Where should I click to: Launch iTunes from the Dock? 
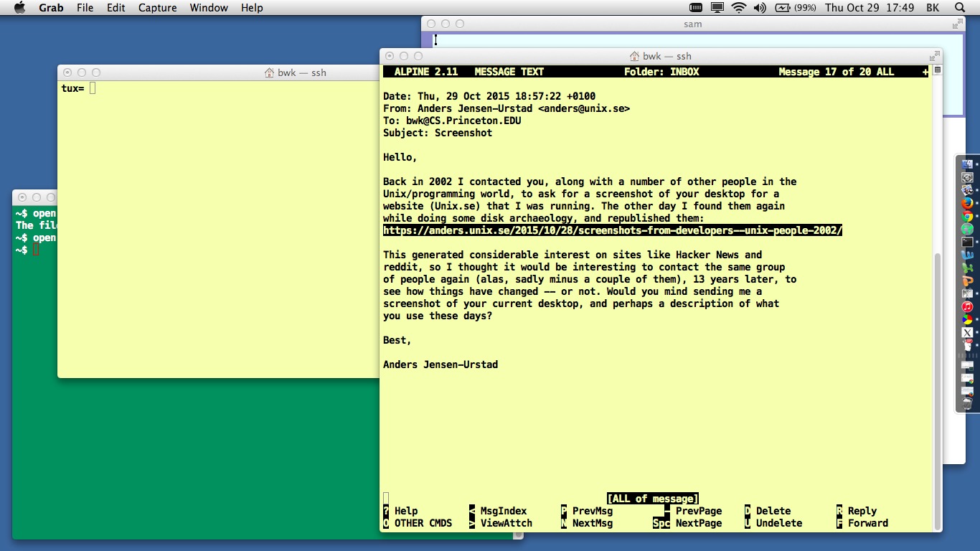pyautogui.click(x=967, y=307)
